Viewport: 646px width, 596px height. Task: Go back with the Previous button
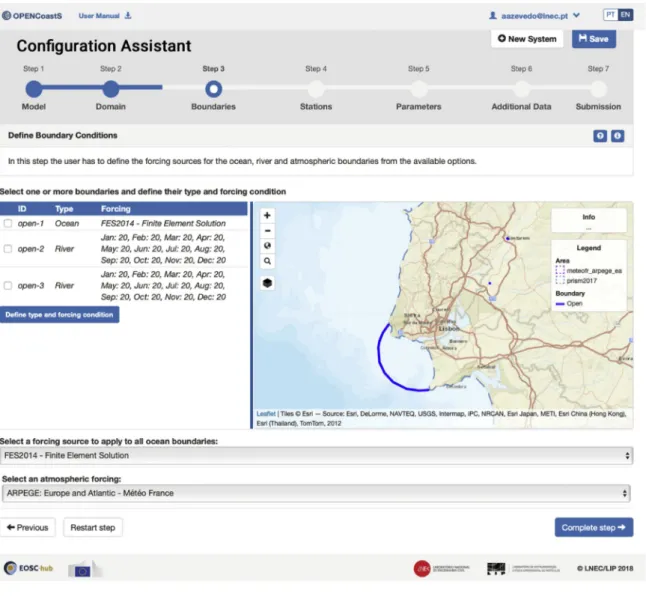28,528
